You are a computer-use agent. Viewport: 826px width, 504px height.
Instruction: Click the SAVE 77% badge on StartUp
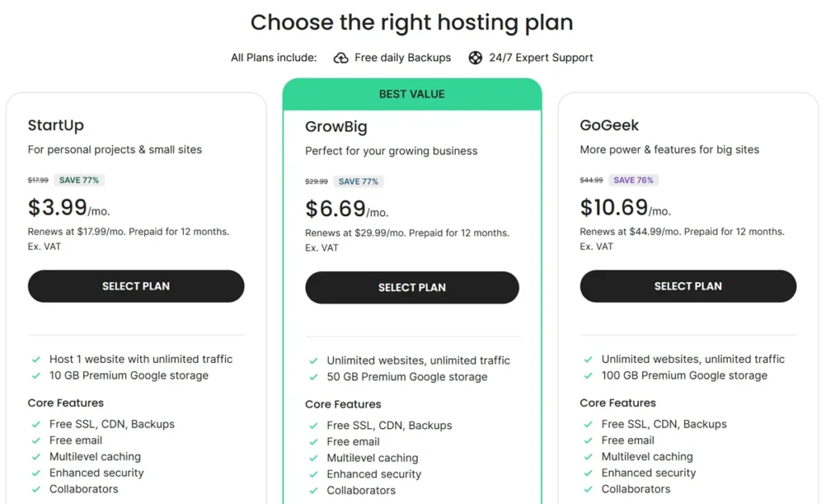click(79, 180)
